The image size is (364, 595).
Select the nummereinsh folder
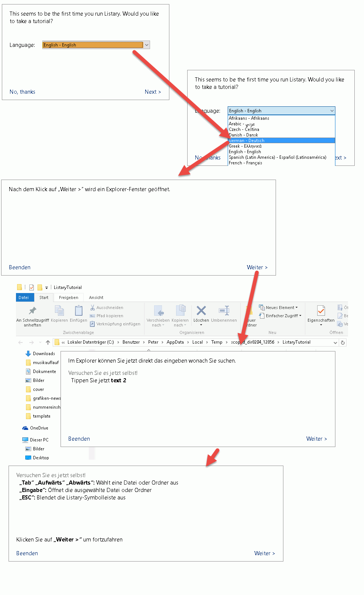(43, 407)
